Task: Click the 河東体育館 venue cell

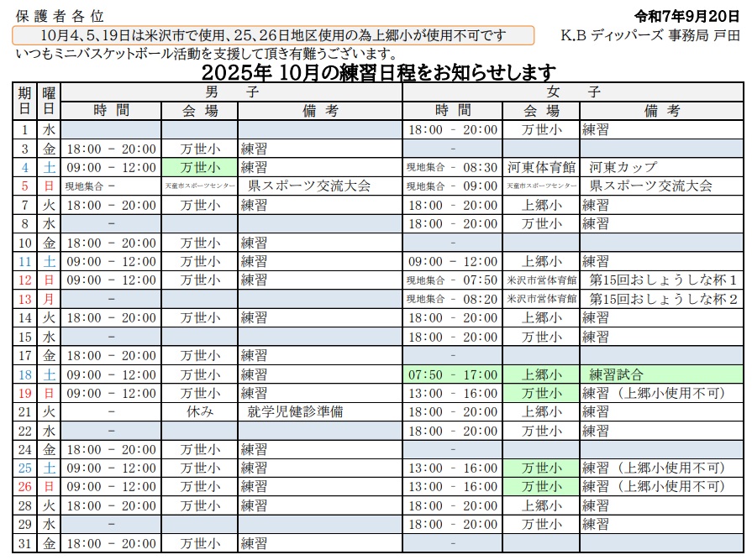Action: 541,167
